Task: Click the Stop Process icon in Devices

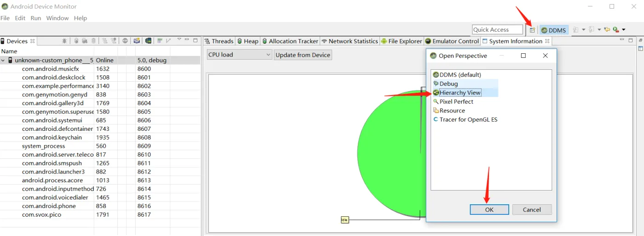Action: tap(125, 40)
